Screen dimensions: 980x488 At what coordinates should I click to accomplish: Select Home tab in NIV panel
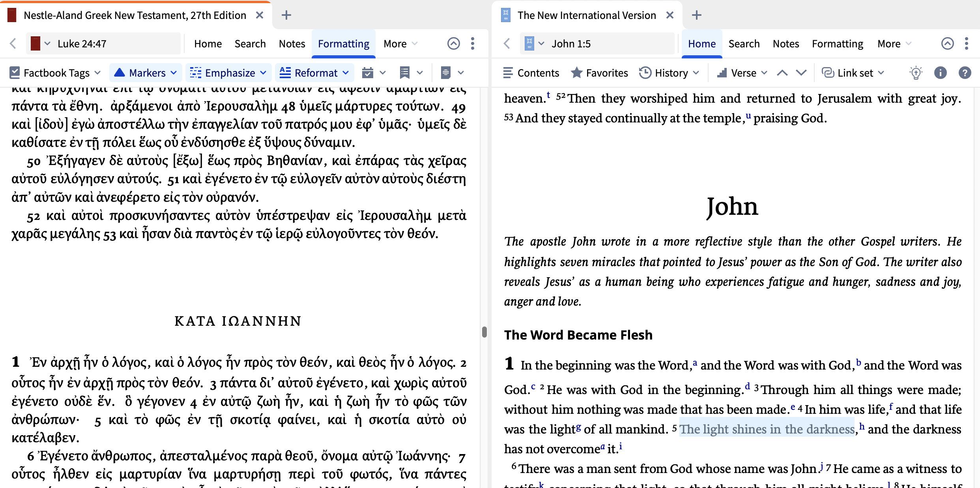tap(702, 44)
